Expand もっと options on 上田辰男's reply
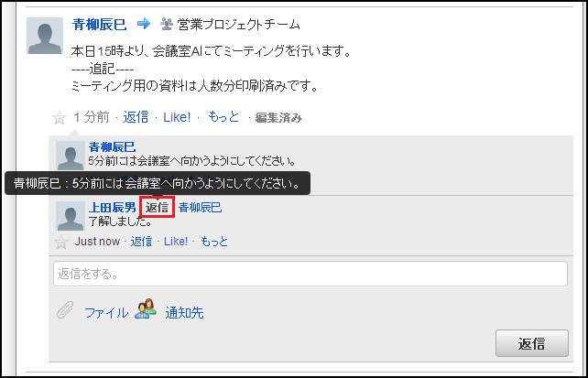This screenshot has width=588, height=378. [x=214, y=242]
